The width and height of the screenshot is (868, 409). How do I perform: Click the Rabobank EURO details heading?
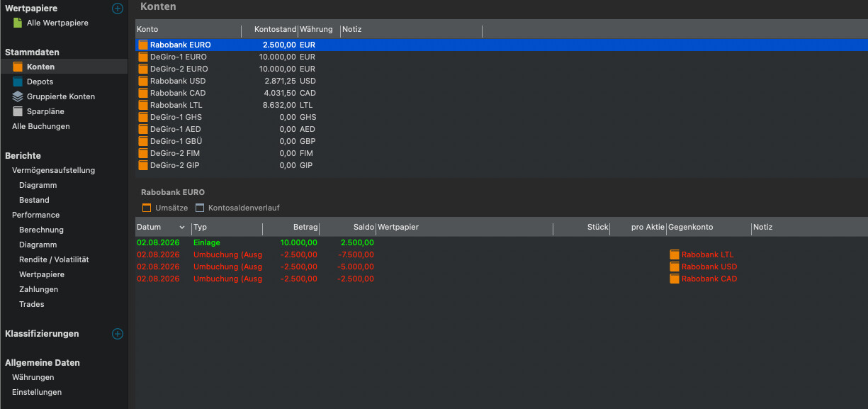(x=173, y=192)
